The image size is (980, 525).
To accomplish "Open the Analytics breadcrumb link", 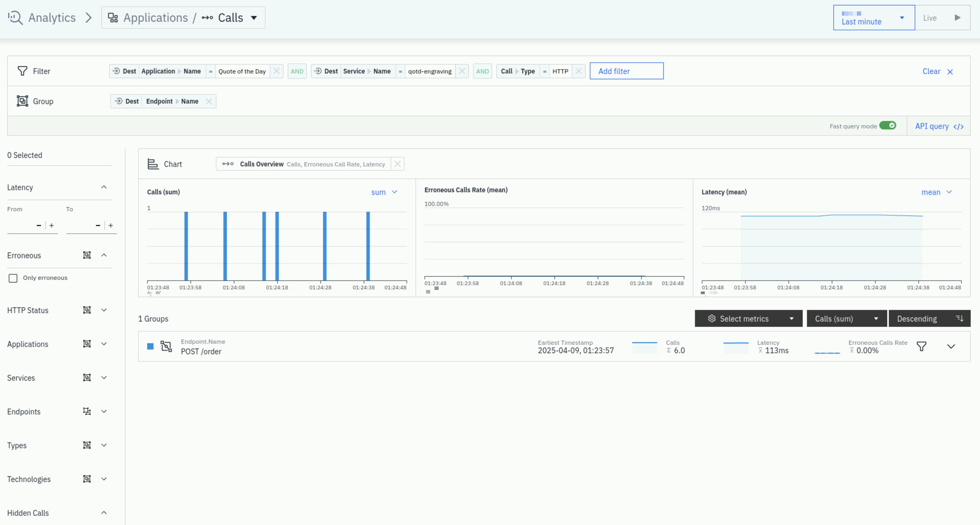I will click(52, 18).
